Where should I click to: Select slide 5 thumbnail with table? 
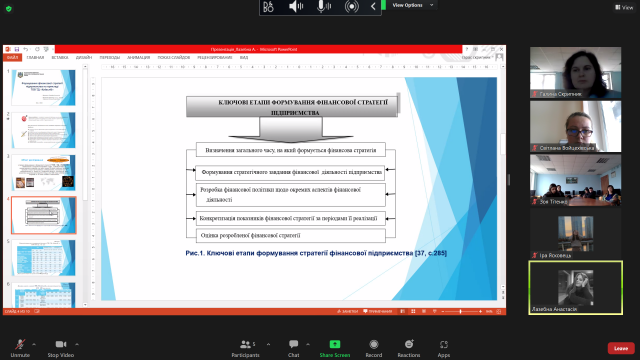click(x=43, y=258)
